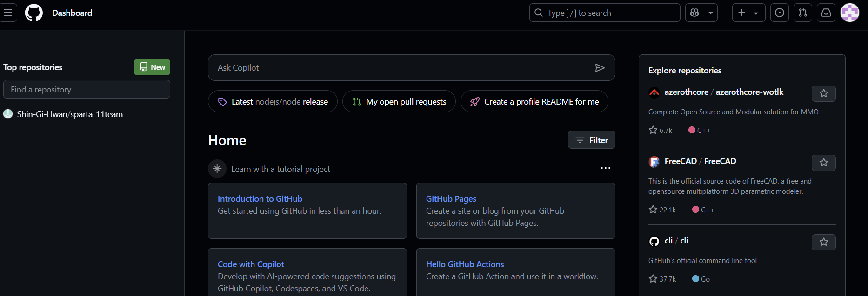Open the Copilot chat icon

(x=694, y=13)
